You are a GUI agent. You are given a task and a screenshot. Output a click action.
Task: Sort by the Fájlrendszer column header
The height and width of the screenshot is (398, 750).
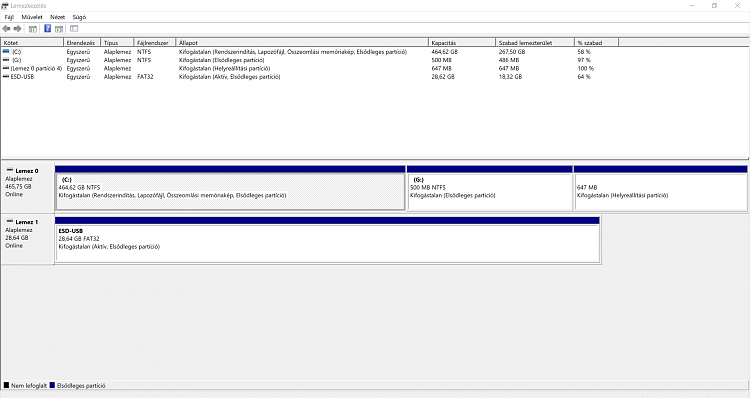point(155,43)
